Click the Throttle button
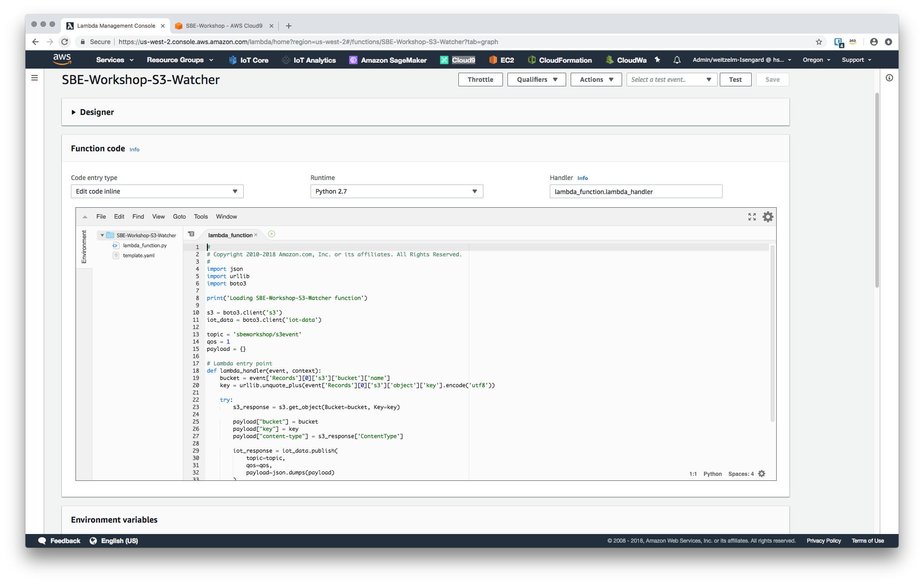The width and height of the screenshot is (924, 584). point(480,80)
